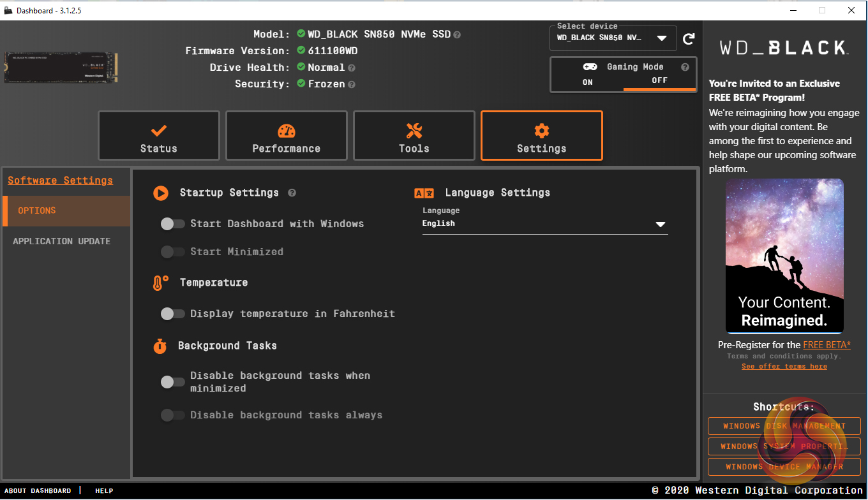Toggle Start Dashboard with Windows
The image size is (868, 500).
(x=172, y=224)
